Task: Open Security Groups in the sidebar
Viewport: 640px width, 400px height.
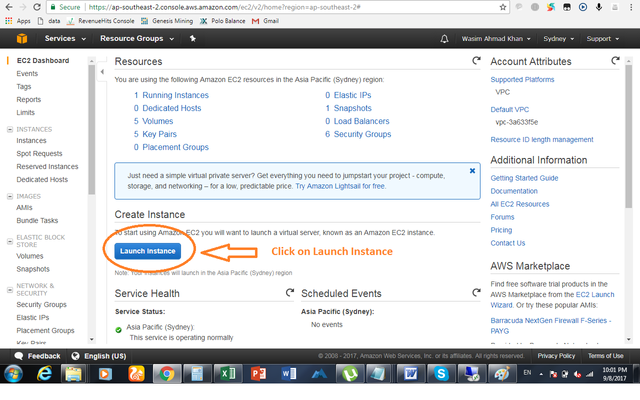Action: point(41,304)
